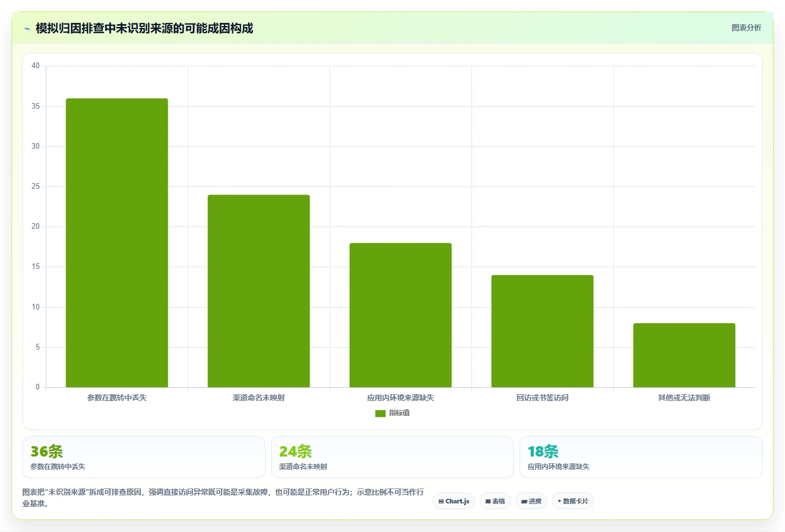785x532 pixels.
Task: Click the 参数在跳转中丢失 caption under 36条
Action: (58, 467)
